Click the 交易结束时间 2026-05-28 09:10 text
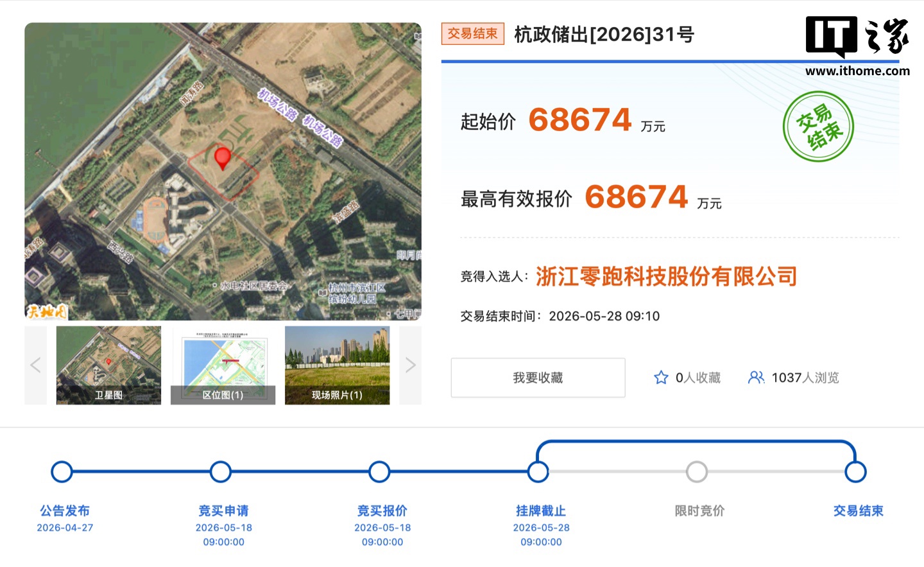Screen dimensions: 924x567 pyautogui.click(x=560, y=316)
